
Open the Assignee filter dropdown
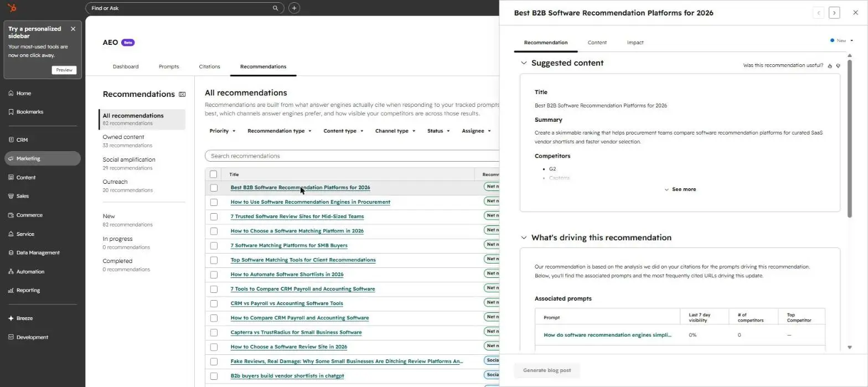476,131
